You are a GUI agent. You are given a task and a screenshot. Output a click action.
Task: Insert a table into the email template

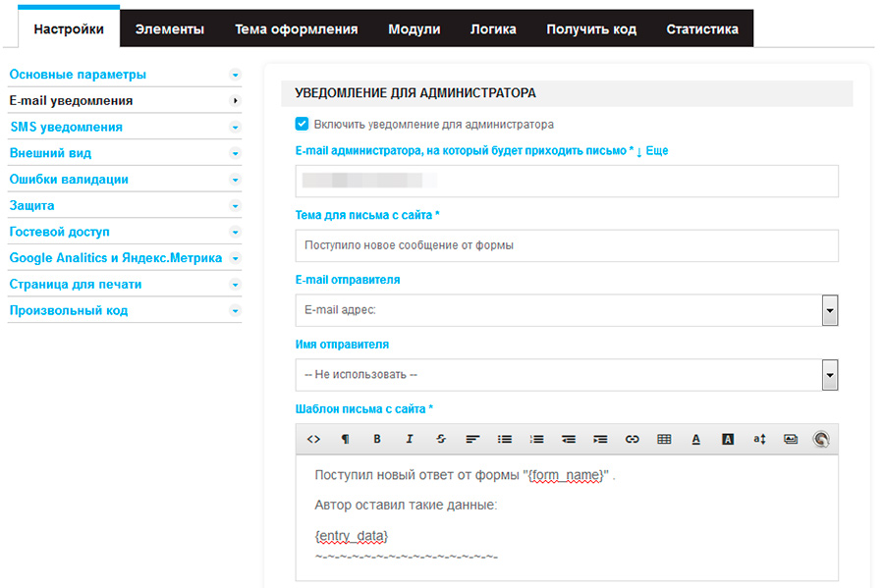point(662,439)
